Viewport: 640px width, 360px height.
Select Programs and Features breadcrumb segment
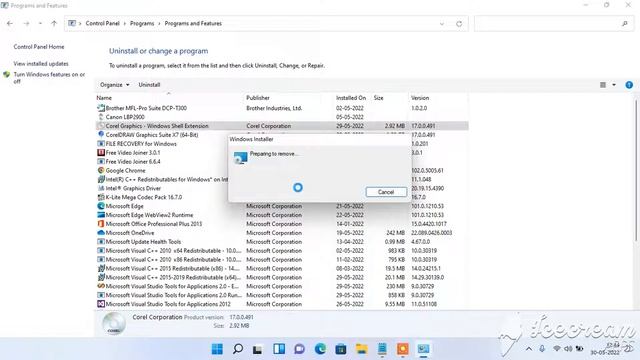[193, 23]
